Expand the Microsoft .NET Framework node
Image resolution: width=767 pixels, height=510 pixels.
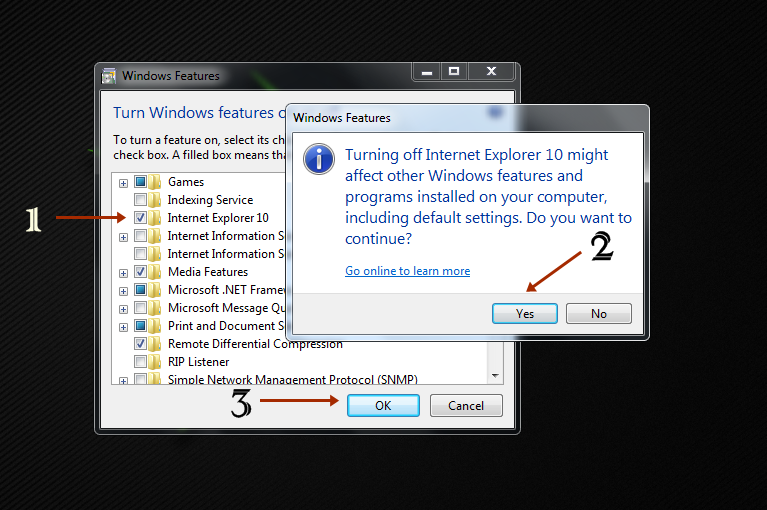(x=123, y=291)
